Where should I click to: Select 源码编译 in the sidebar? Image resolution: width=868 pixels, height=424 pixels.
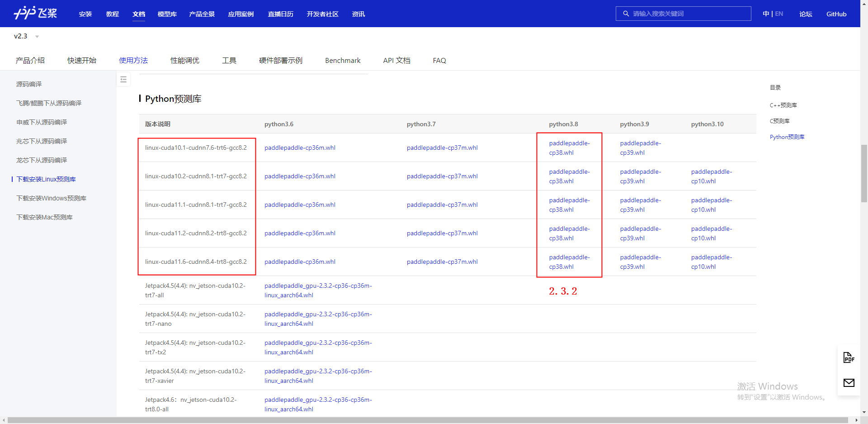coord(29,84)
